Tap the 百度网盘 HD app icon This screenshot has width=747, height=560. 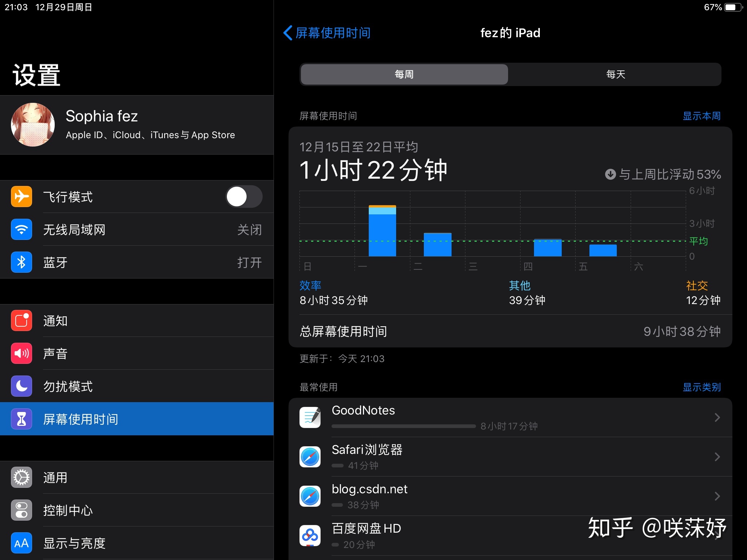pos(310,536)
